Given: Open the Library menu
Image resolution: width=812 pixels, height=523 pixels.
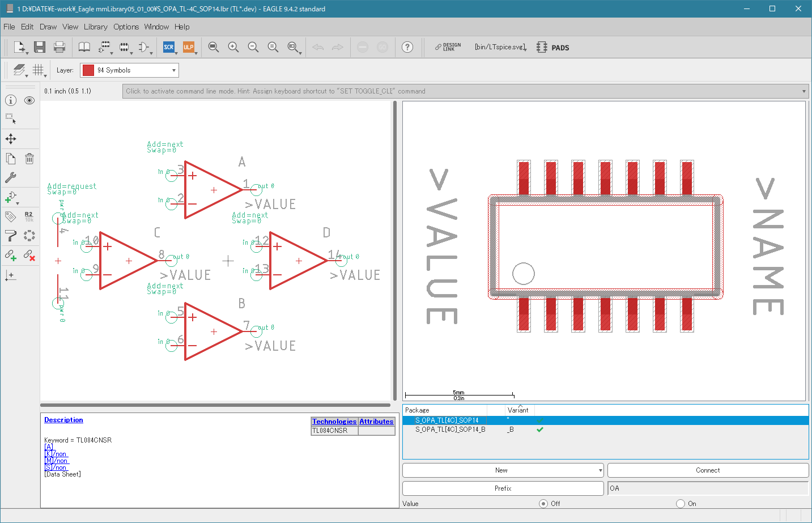Looking at the screenshot, I should 96,27.
